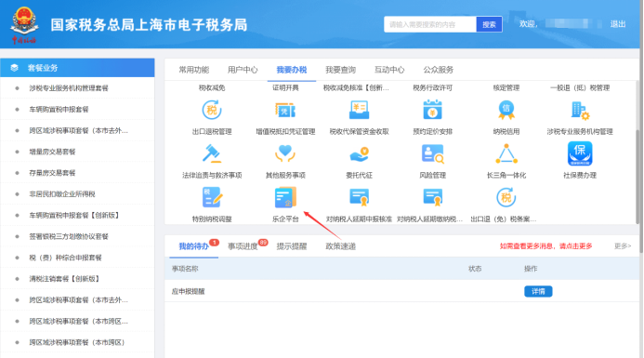The width and height of the screenshot is (644, 358).
Task: Open the 预约定价安排 calendar icon
Action: (432, 110)
